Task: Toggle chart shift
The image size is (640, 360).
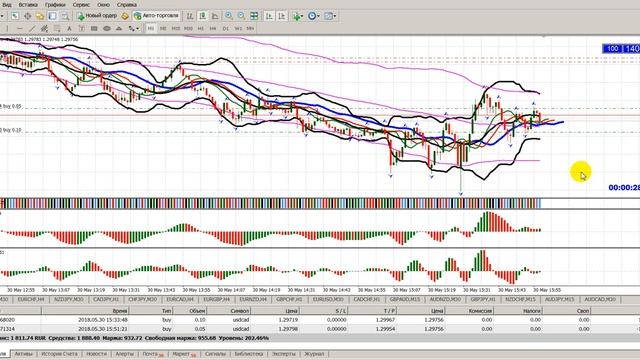Action: click(x=282, y=16)
